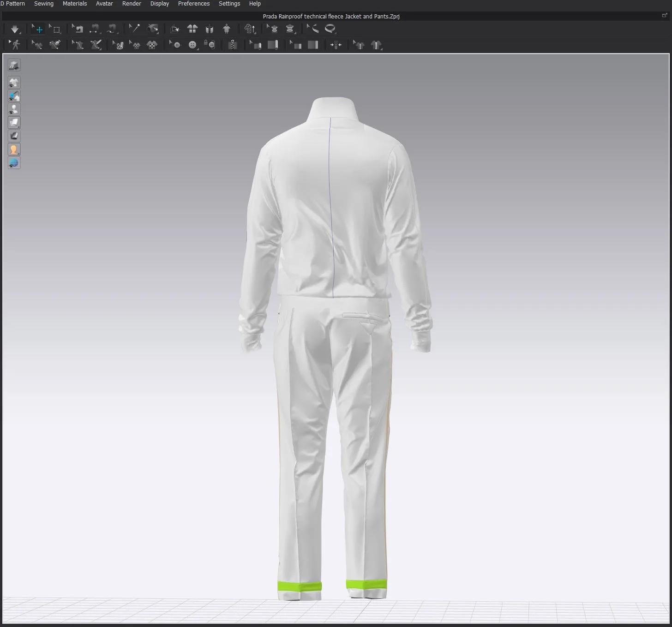Open the orange avatar skin style flyout
This screenshot has width=672, height=627.
[14, 149]
